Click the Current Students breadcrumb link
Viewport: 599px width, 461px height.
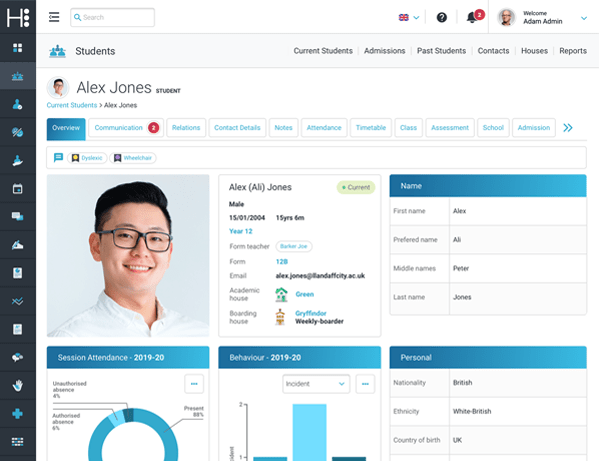coord(72,105)
